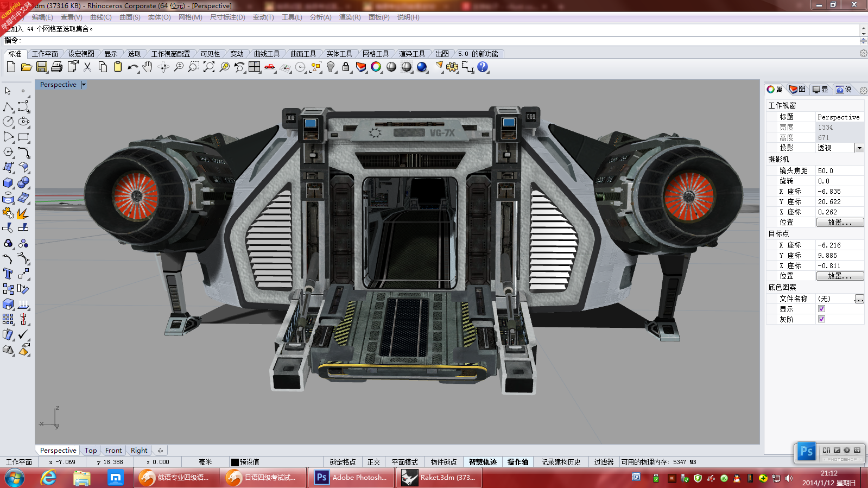Switch to 实体工具 toolbar tab

(x=339, y=54)
